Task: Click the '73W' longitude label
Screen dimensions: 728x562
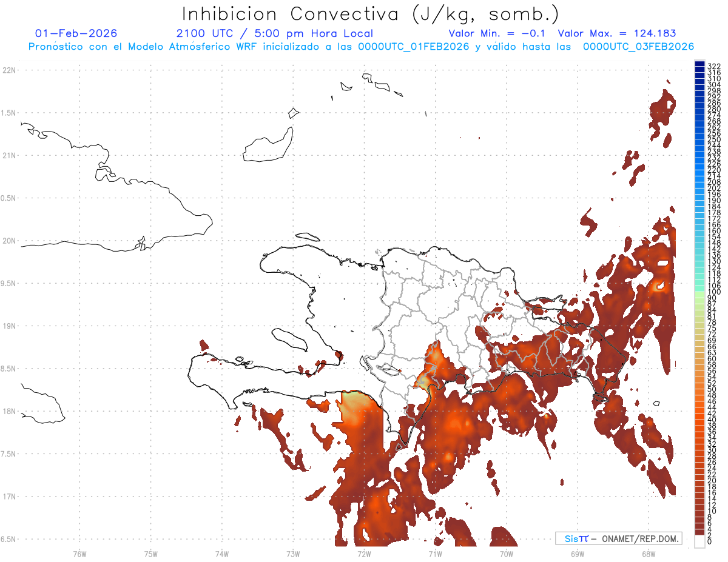Action: click(x=293, y=554)
